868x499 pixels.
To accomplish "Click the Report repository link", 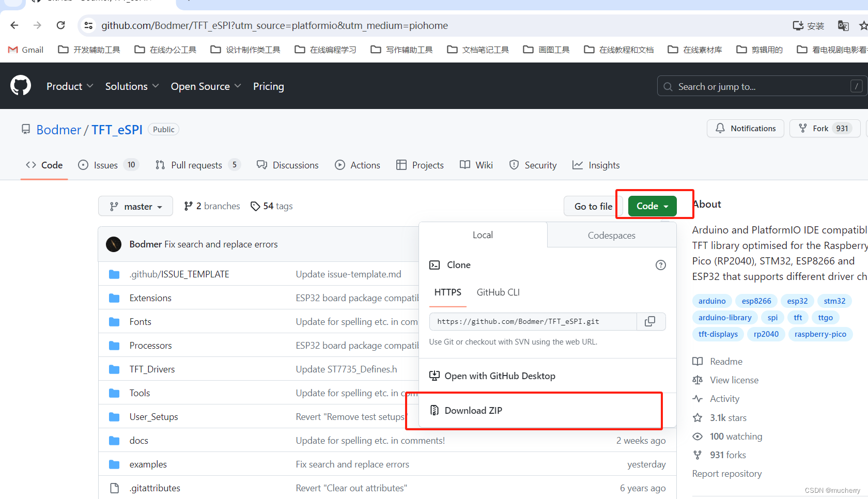I will point(726,474).
